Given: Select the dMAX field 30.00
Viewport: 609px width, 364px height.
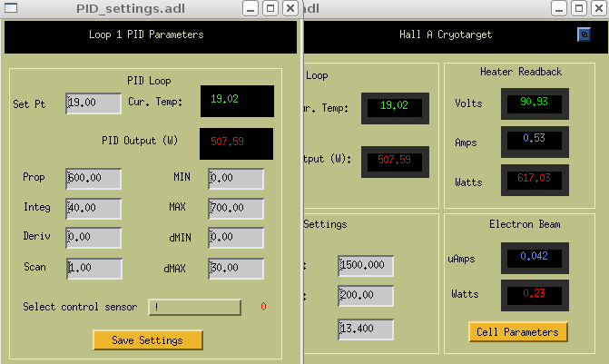Looking at the screenshot, I should point(236,269).
